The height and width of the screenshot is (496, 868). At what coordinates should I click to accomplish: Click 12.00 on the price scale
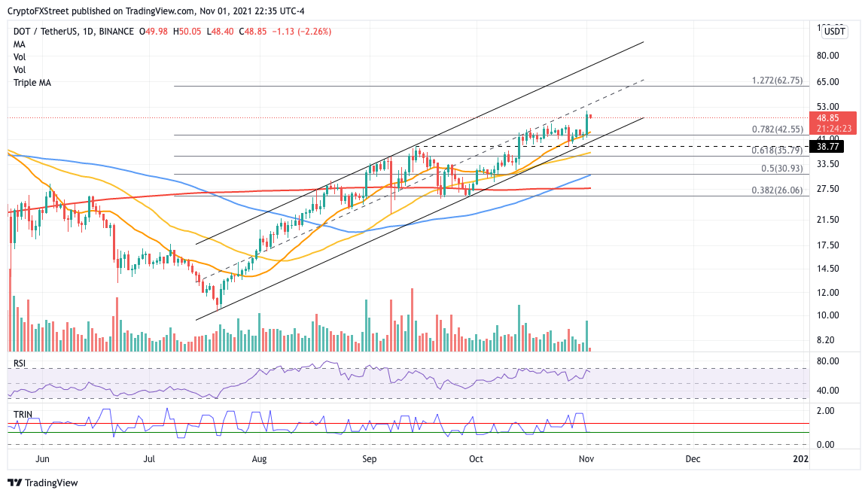[x=827, y=292]
